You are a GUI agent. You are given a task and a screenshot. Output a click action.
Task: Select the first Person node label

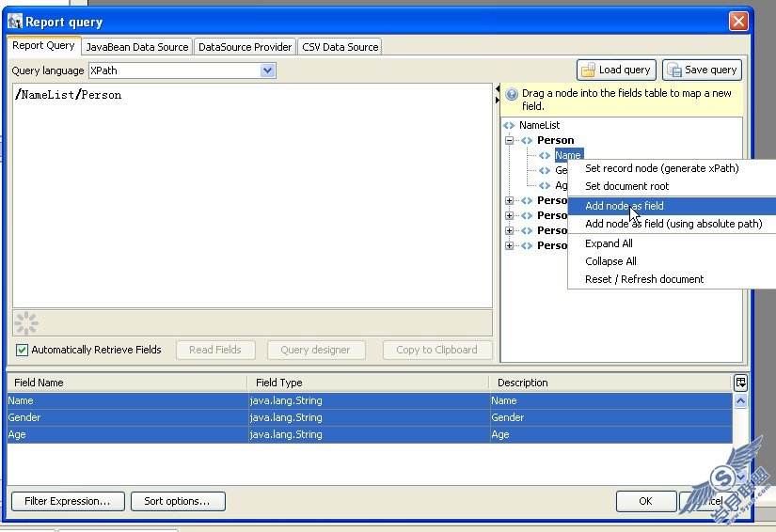[555, 140]
